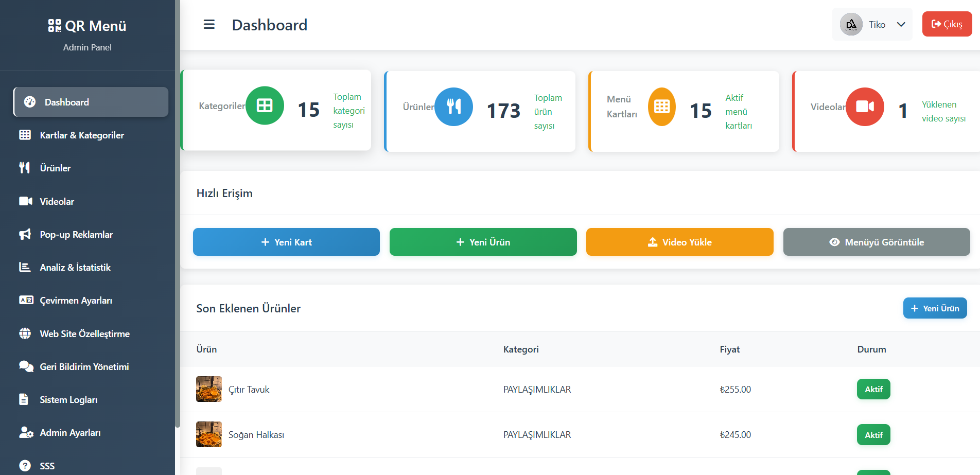Toggle Aktif status for Çıtır Tavuk

pyautogui.click(x=873, y=389)
